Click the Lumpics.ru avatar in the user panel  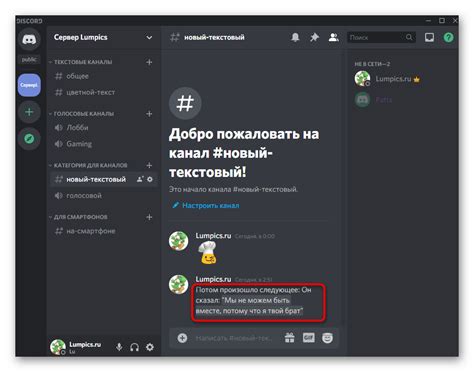(58, 347)
